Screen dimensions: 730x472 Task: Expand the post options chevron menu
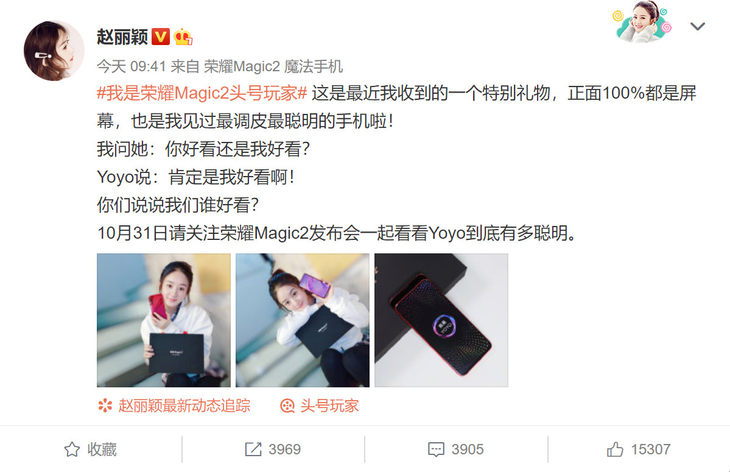point(697,26)
